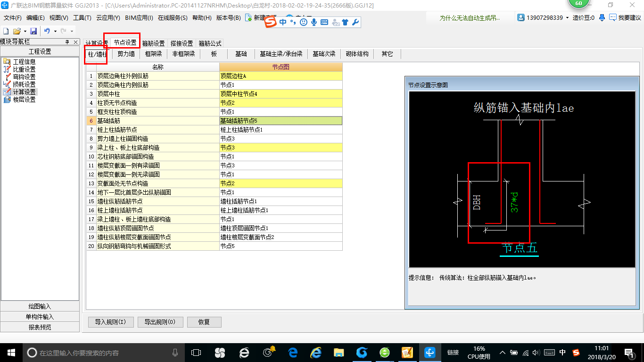Select the 非框架梁 component tab

(x=183, y=54)
